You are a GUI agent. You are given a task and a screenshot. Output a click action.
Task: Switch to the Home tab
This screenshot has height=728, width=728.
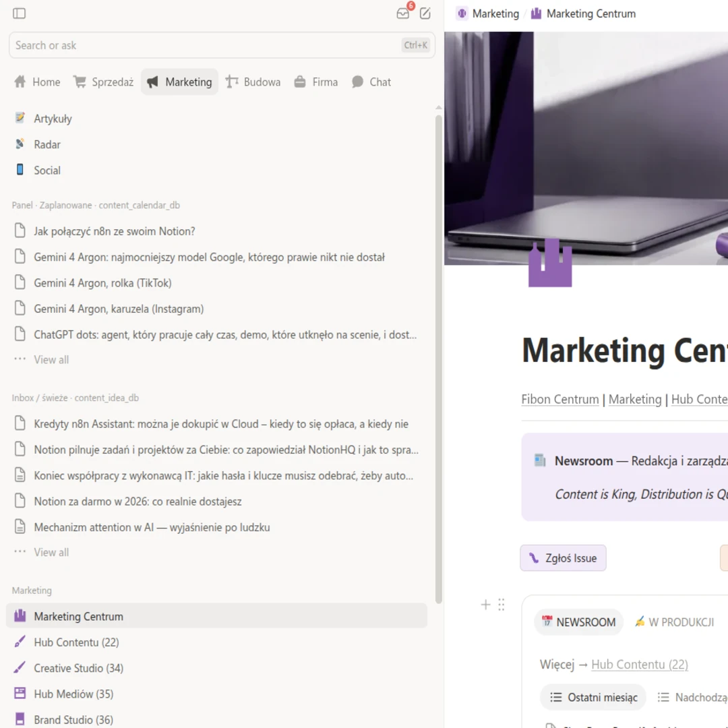pyautogui.click(x=37, y=82)
